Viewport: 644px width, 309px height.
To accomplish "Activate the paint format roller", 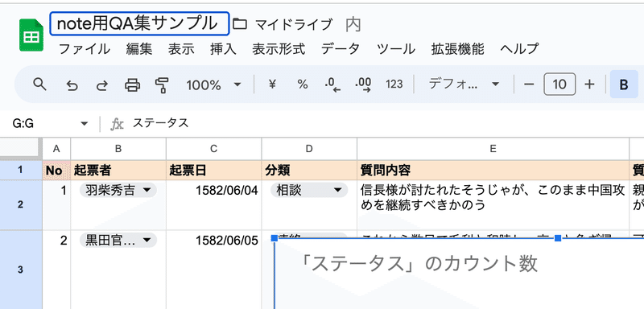I will (162, 85).
